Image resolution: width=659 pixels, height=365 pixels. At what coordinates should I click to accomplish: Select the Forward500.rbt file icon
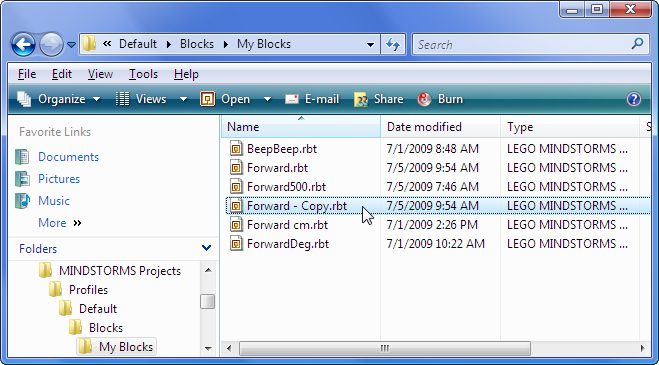(237, 187)
